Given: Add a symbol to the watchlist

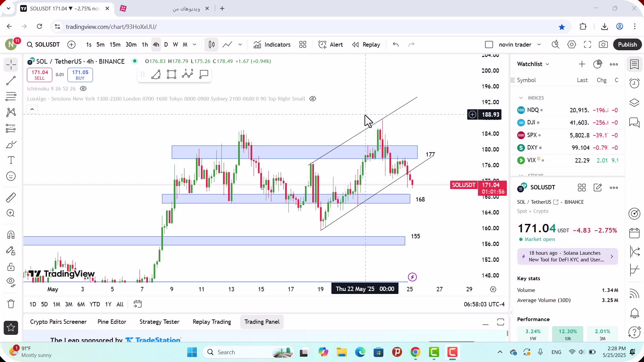Looking at the screenshot, I should (582, 64).
